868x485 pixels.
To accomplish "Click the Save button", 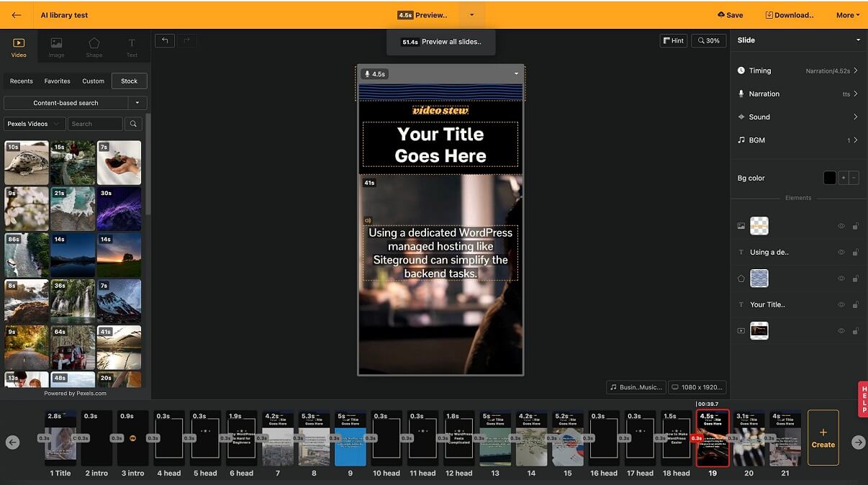I will coord(730,15).
